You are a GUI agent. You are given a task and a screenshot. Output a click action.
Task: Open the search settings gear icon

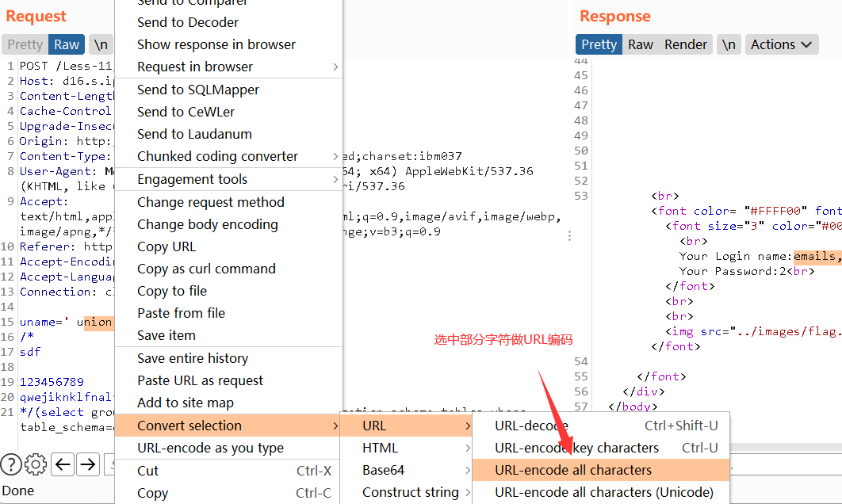(x=36, y=464)
